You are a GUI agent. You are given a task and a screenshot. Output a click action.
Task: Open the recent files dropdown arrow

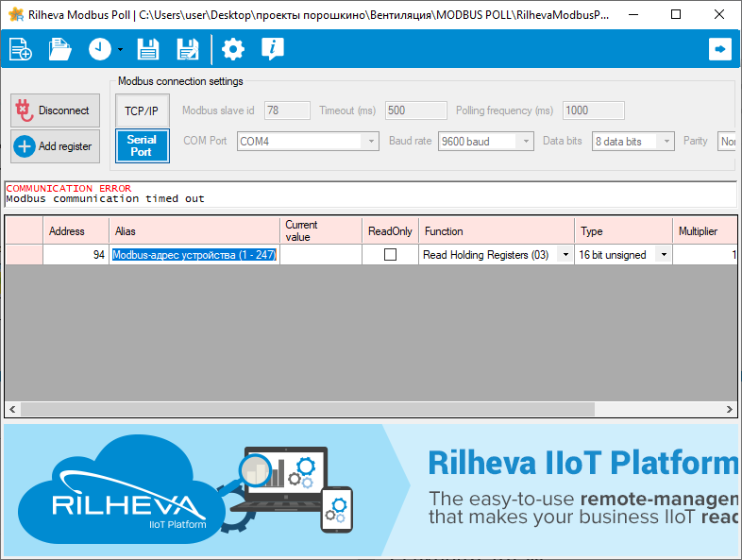click(x=121, y=51)
